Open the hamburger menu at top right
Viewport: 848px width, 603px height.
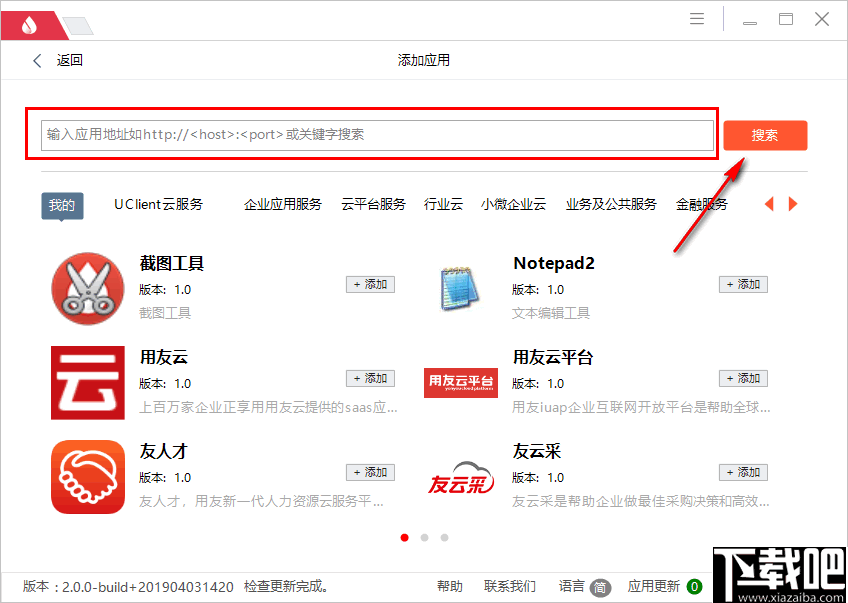click(697, 18)
